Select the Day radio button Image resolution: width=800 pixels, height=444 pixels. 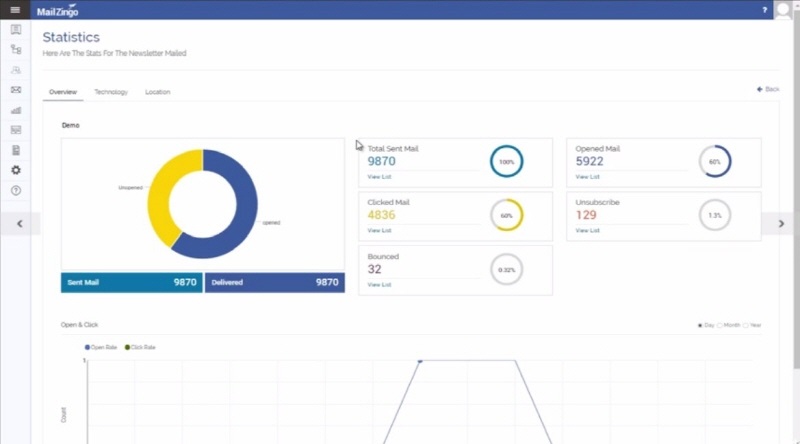(x=700, y=325)
